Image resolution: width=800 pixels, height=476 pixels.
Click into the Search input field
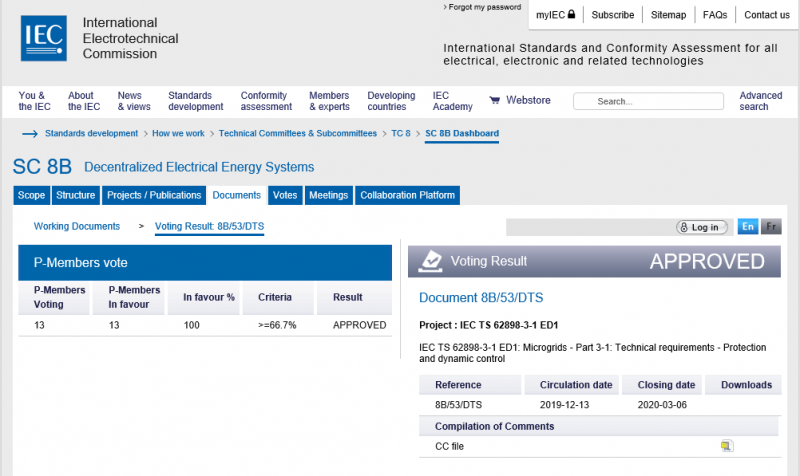655,101
